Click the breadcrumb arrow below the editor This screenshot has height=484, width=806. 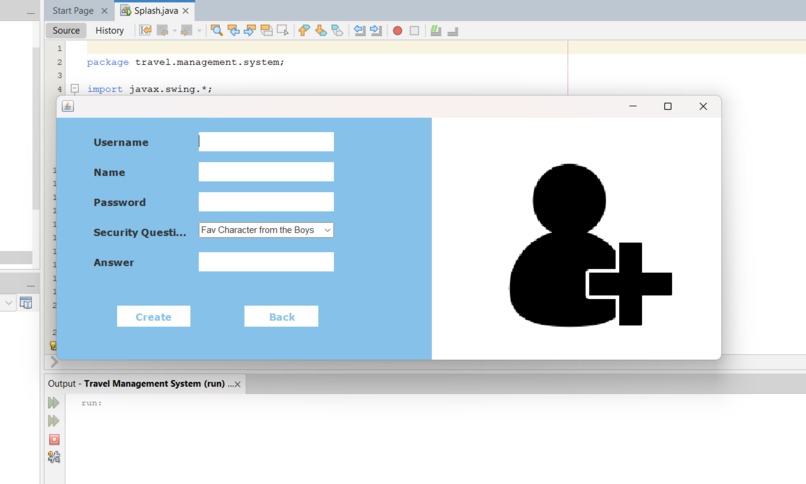54,362
